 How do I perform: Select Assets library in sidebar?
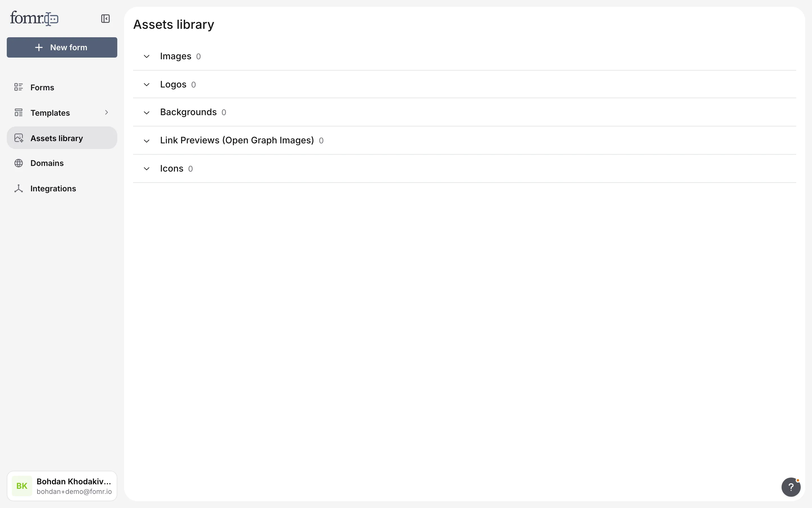[62, 138]
